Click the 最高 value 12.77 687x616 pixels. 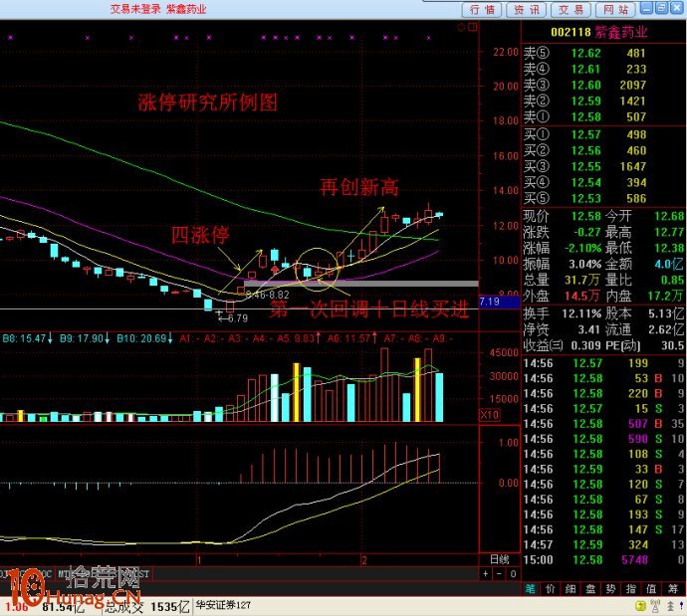coord(669,232)
